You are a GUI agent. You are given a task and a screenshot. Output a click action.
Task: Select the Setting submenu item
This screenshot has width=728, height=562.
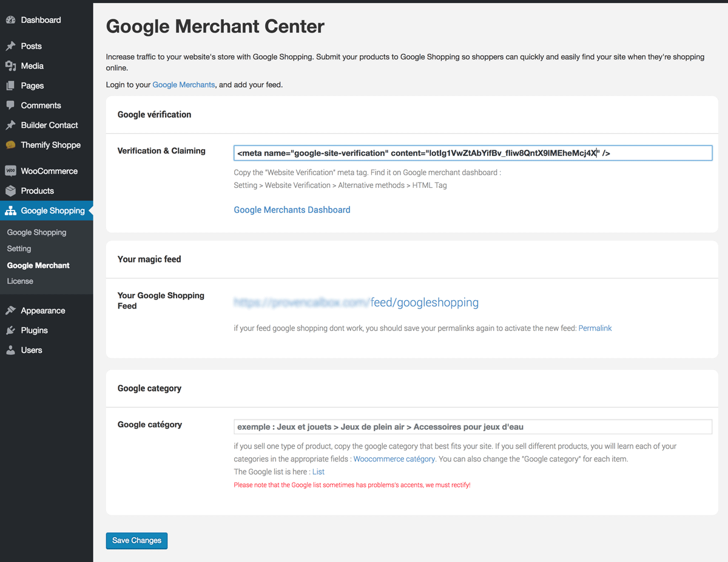click(x=19, y=249)
